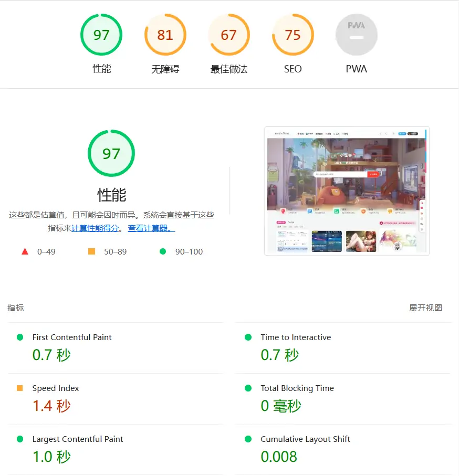Click the green dot beside Cumulative Layout Shift
This screenshot has width=459, height=476.
click(x=248, y=439)
